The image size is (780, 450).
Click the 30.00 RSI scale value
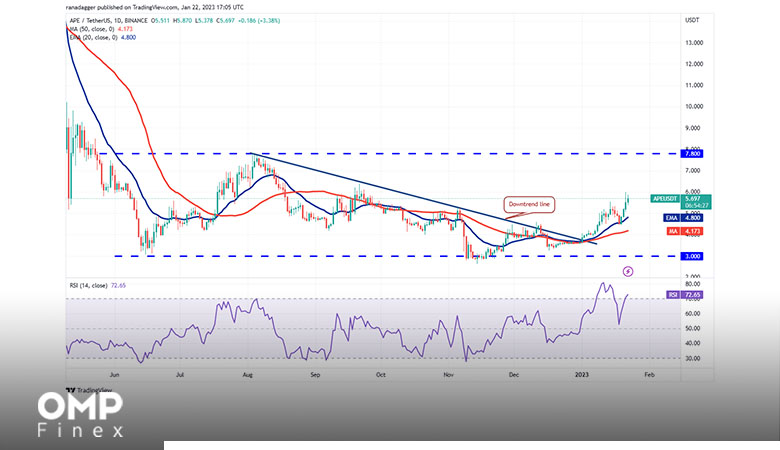click(692, 358)
